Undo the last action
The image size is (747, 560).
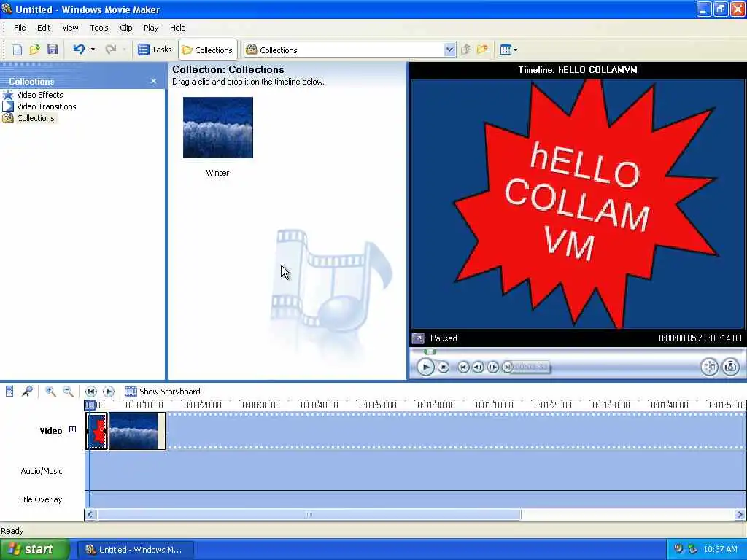coord(79,50)
